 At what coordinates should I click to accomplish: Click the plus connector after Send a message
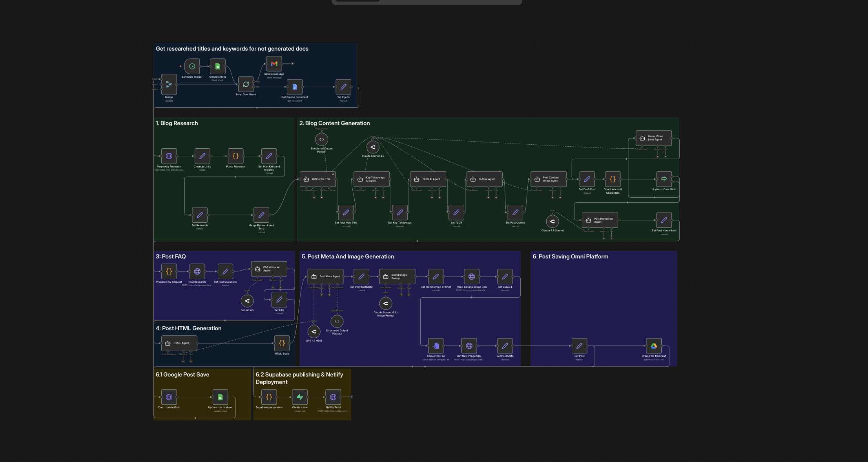coord(292,64)
